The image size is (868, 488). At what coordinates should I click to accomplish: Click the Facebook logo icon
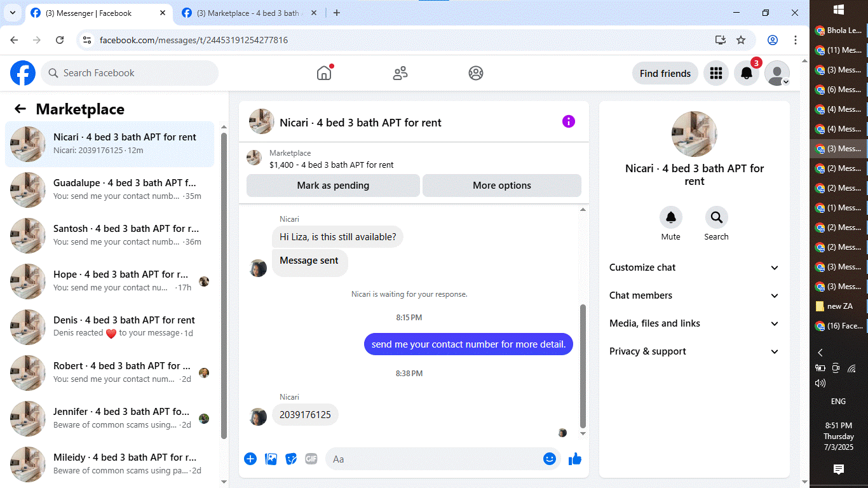point(23,73)
